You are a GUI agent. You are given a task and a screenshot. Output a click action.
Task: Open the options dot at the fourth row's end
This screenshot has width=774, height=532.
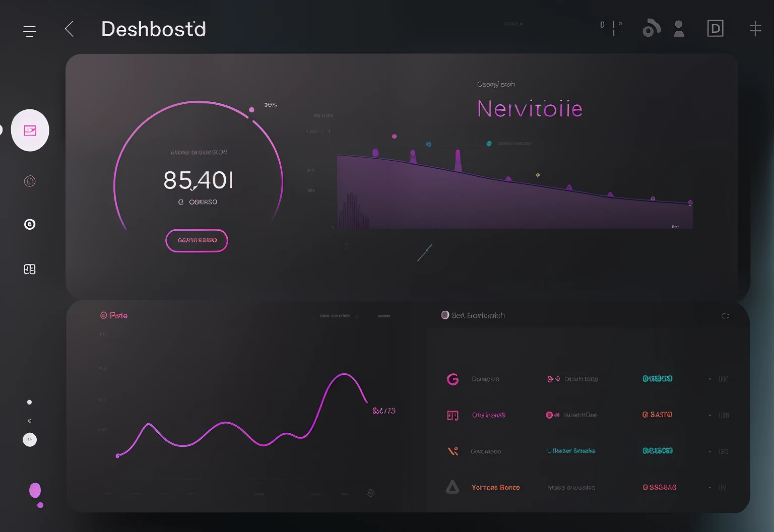[710, 487]
